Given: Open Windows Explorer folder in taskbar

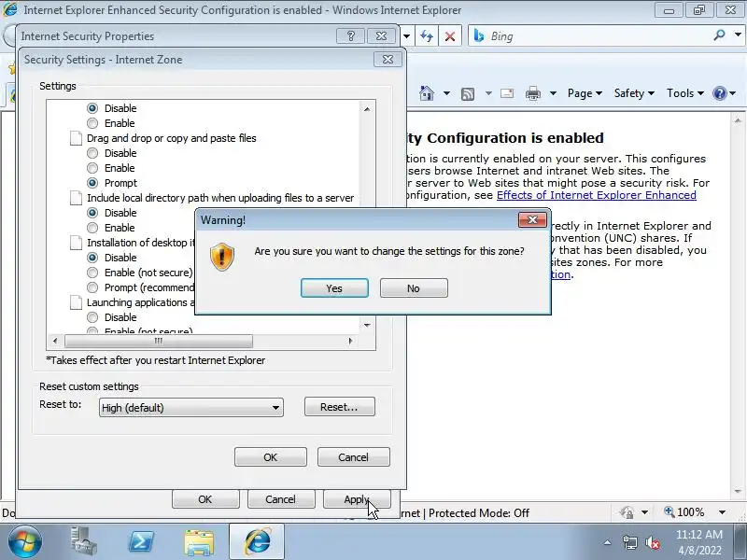Looking at the screenshot, I should pyautogui.click(x=199, y=542).
